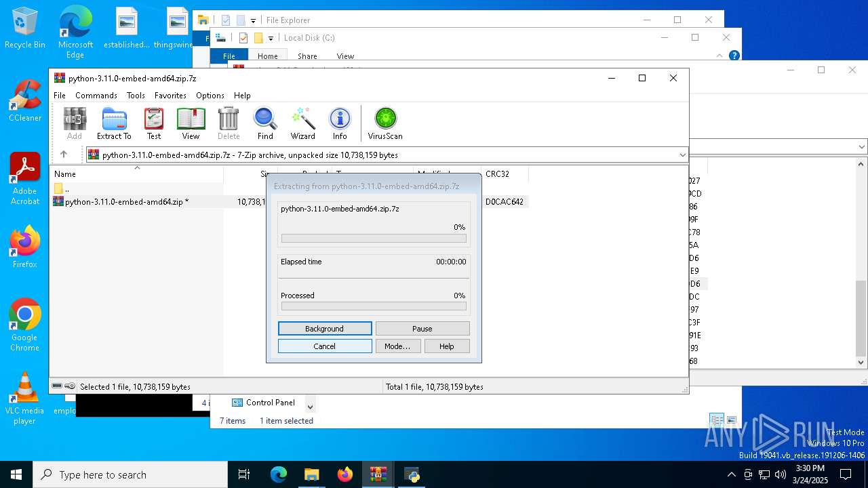
Task: Open File Explorer Help question icon
Action: pos(734,56)
